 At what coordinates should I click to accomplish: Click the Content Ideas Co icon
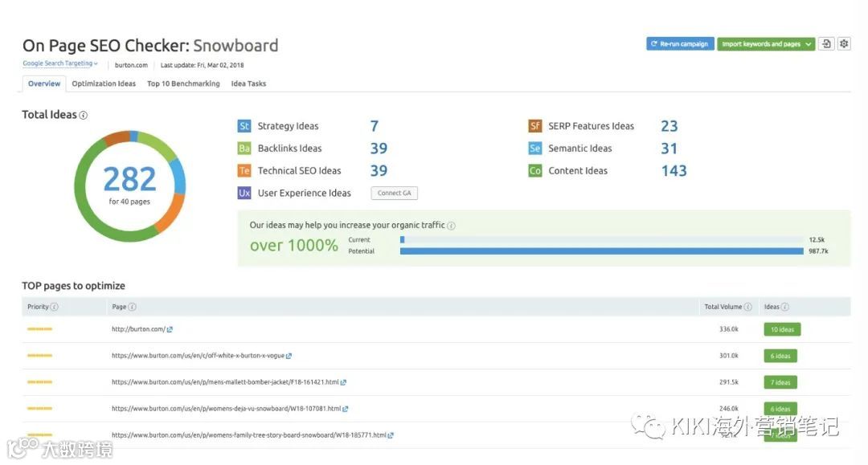click(x=534, y=171)
